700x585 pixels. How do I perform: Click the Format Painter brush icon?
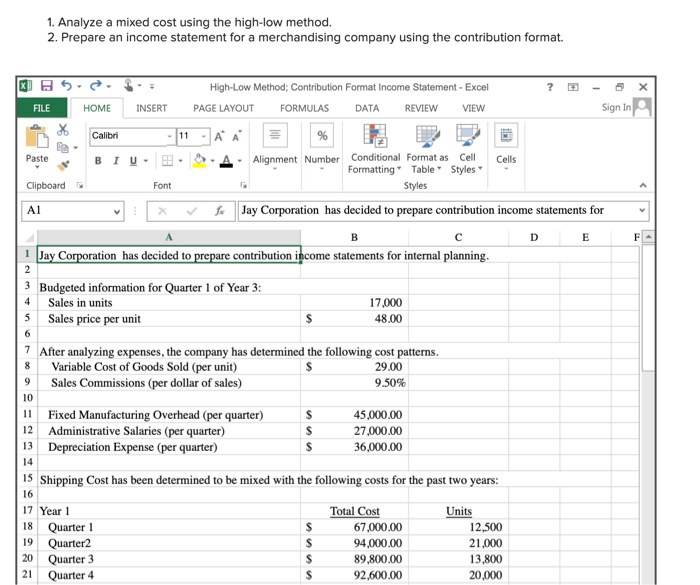coord(63,165)
